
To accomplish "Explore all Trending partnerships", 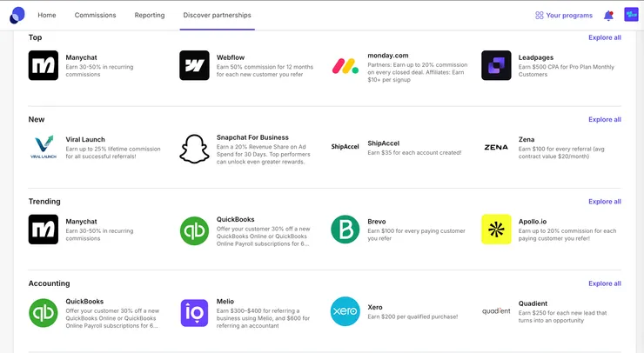I will tap(605, 202).
